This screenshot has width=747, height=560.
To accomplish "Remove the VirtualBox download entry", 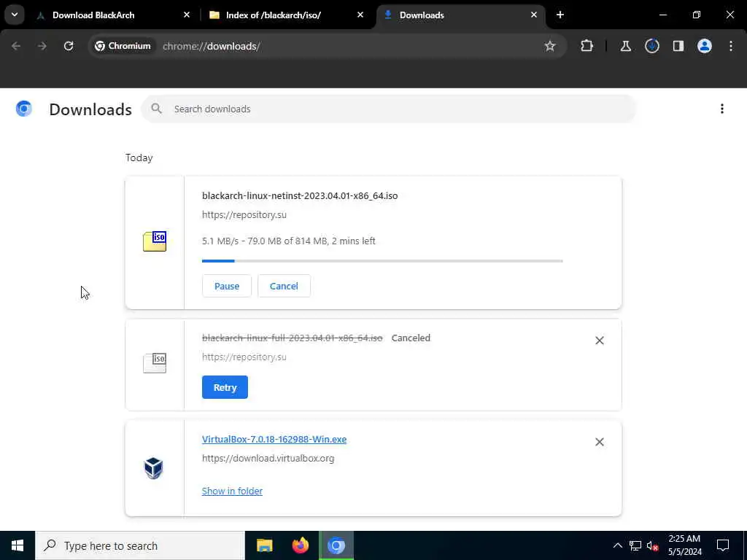I will pos(600,442).
